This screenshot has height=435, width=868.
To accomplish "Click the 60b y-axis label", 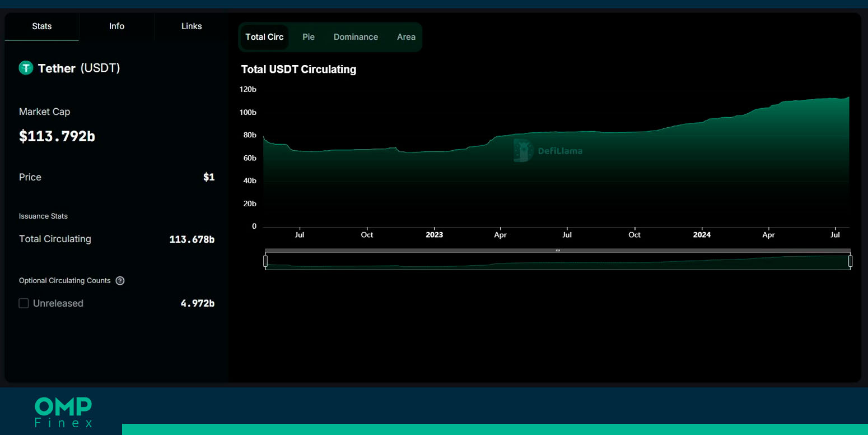I will point(250,158).
